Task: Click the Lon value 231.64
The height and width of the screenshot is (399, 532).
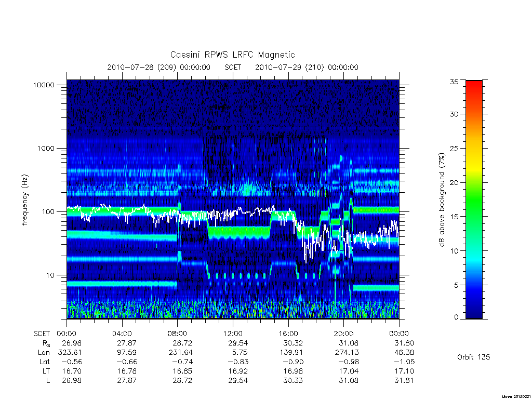Action: tap(180, 353)
